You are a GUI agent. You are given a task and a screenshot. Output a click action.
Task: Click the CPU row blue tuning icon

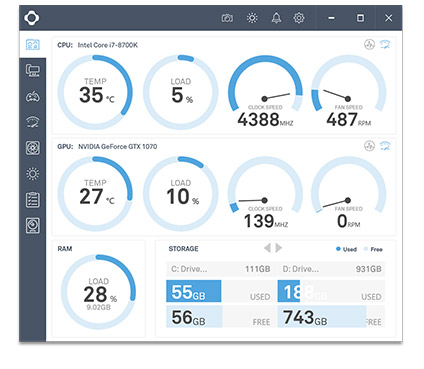coord(385,44)
